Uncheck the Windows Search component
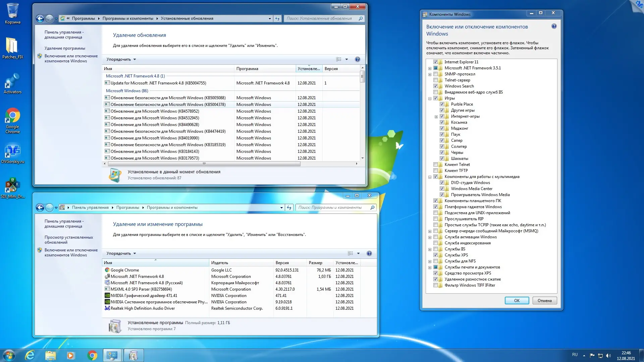 pyautogui.click(x=436, y=86)
